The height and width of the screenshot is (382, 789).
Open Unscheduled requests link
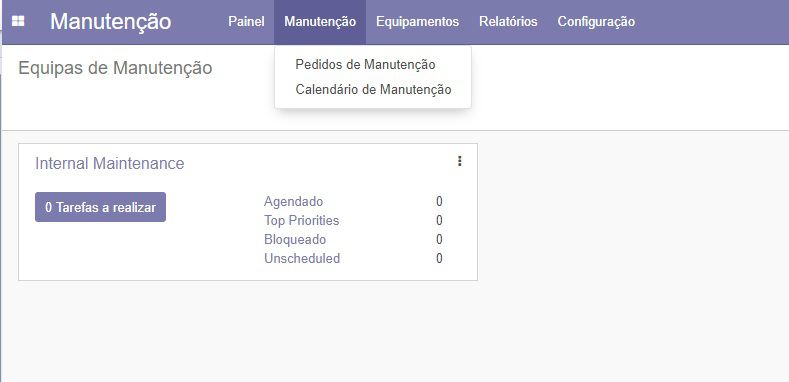[x=302, y=258]
